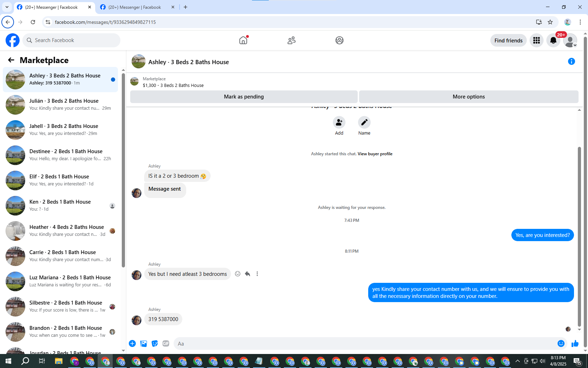The height and width of the screenshot is (368, 588).
Task: Show hidden system tray icons
Action: click(x=518, y=361)
